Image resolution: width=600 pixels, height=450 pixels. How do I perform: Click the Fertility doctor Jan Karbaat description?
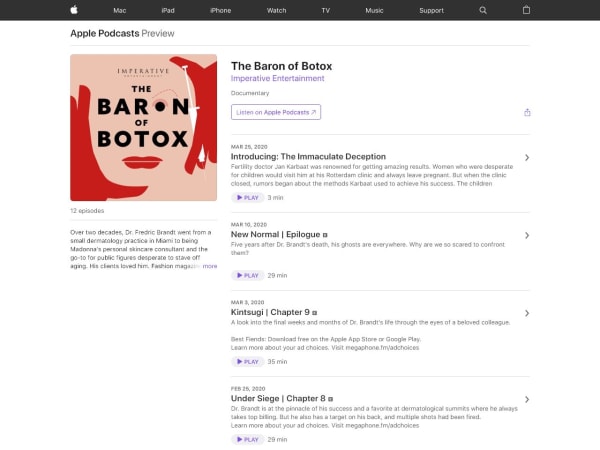pos(372,175)
